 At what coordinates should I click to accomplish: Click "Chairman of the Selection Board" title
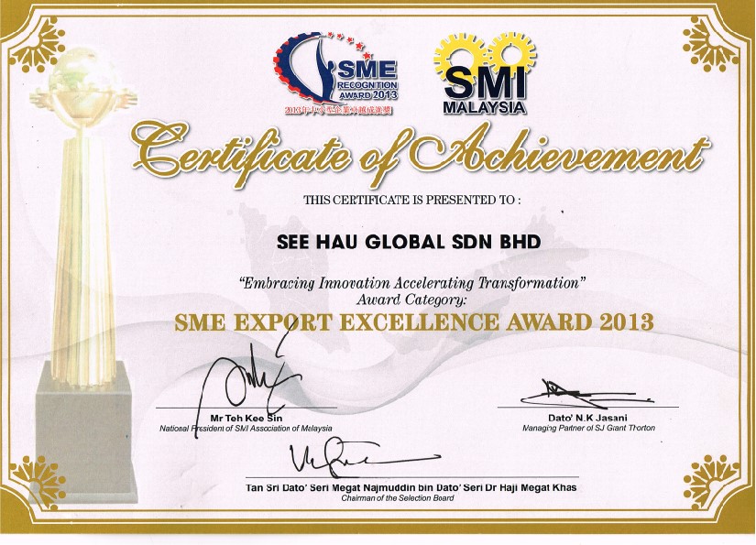398,498
